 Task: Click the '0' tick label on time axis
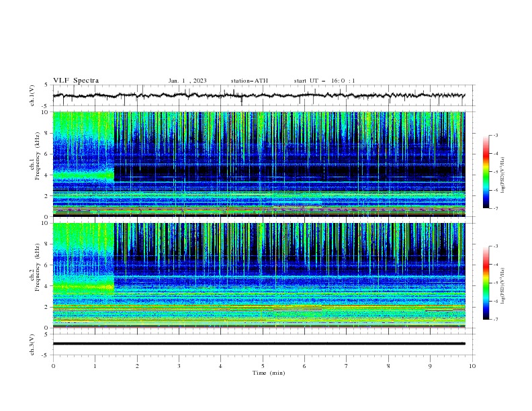tap(53, 366)
